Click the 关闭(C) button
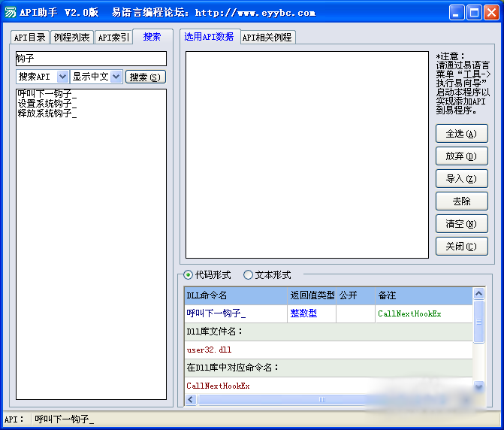Image resolution: width=504 pixels, height=430 pixels. point(461,247)
